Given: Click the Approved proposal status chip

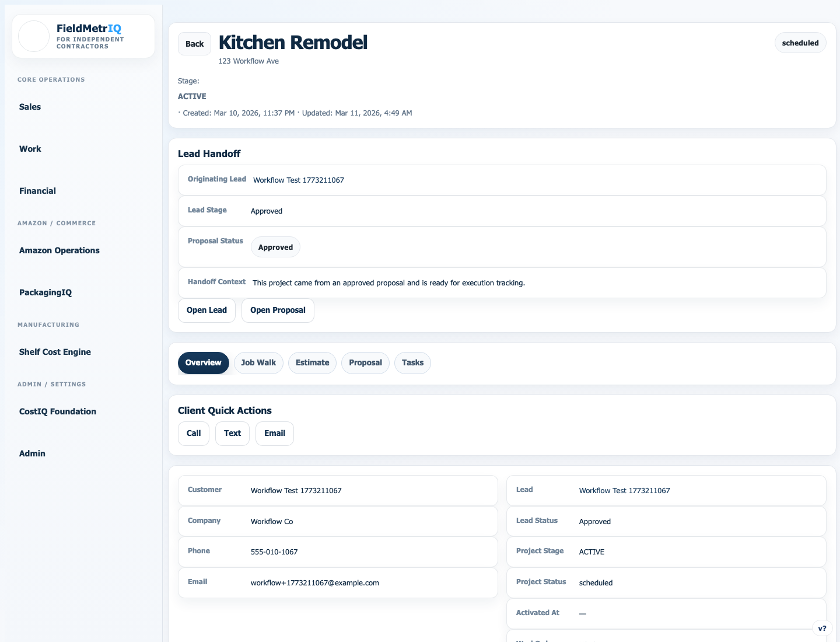Looking at the screenshot, I should click(x=275, y=247).
